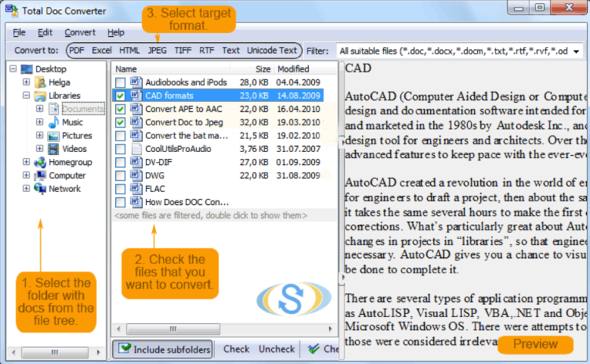Open the Edit menu
Image resolution: width=590 pixels, height=364 pixels.
[x=45, y=33]
